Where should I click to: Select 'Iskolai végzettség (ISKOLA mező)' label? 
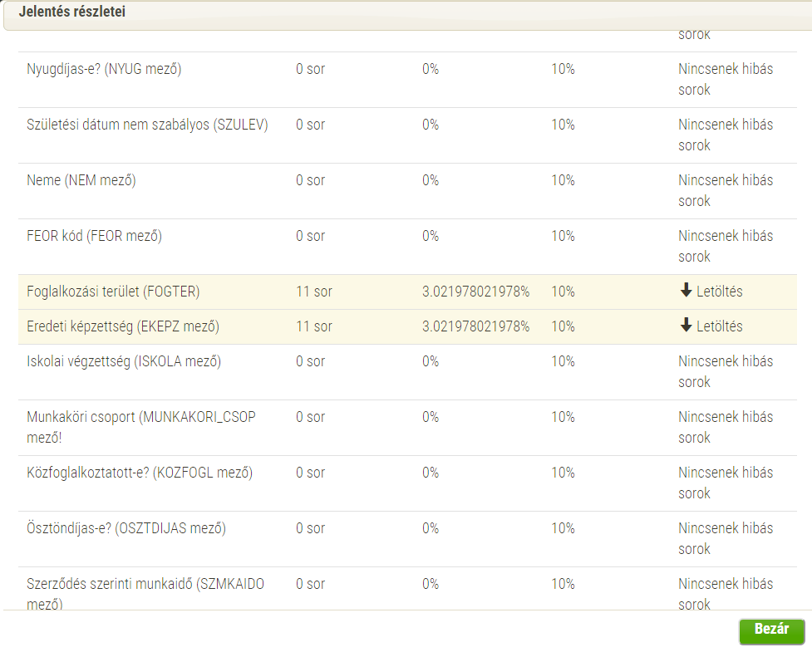(x=124, y=361)
